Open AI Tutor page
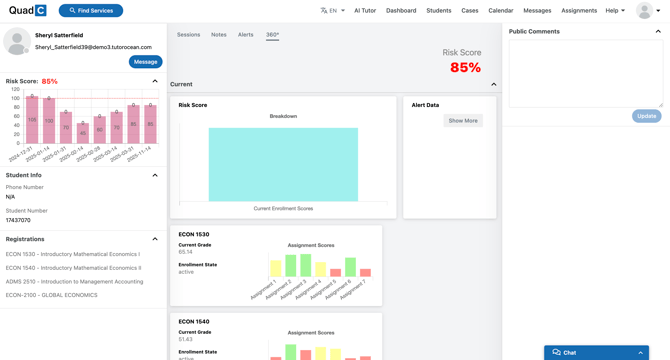 pyautogui.click(x=365, y=11)
